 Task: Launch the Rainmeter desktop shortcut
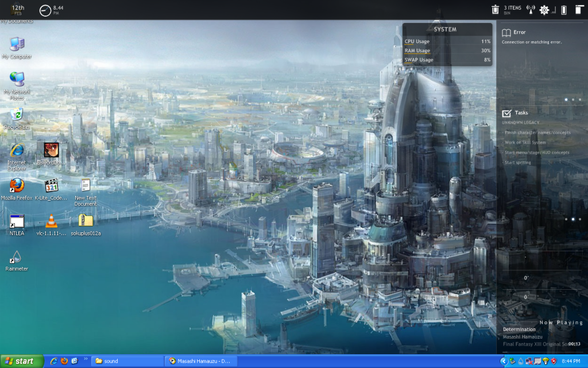(x=17, y=260)
